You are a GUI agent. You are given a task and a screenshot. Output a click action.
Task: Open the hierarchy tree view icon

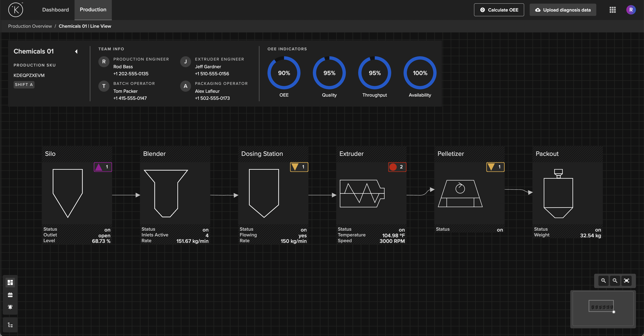10,325
